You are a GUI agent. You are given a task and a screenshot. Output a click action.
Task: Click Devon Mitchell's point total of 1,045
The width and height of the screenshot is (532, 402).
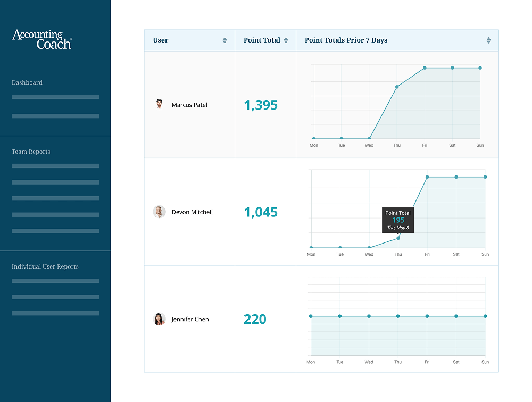(x=260, y=212)
